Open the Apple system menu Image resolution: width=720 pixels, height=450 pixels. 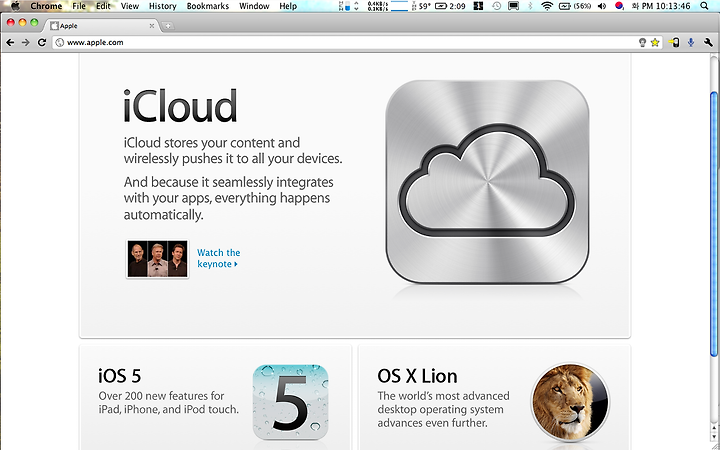coord(15,6)
